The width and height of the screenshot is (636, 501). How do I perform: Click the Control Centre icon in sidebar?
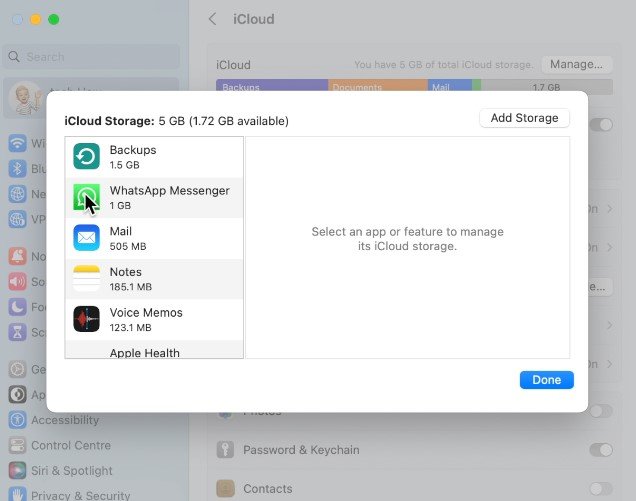click(x=17, y=445)
